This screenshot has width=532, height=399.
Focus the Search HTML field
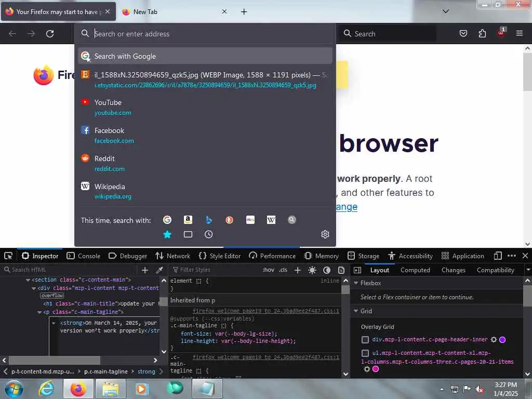pos(70,270)
